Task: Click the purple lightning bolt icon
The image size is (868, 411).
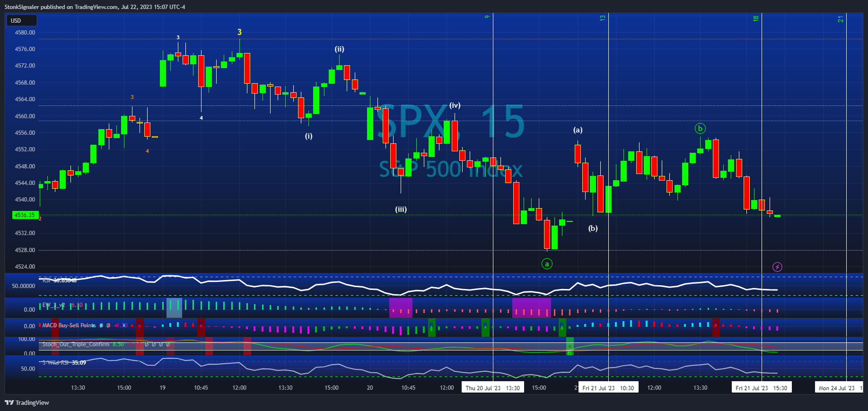Action: tap(777, 267)
